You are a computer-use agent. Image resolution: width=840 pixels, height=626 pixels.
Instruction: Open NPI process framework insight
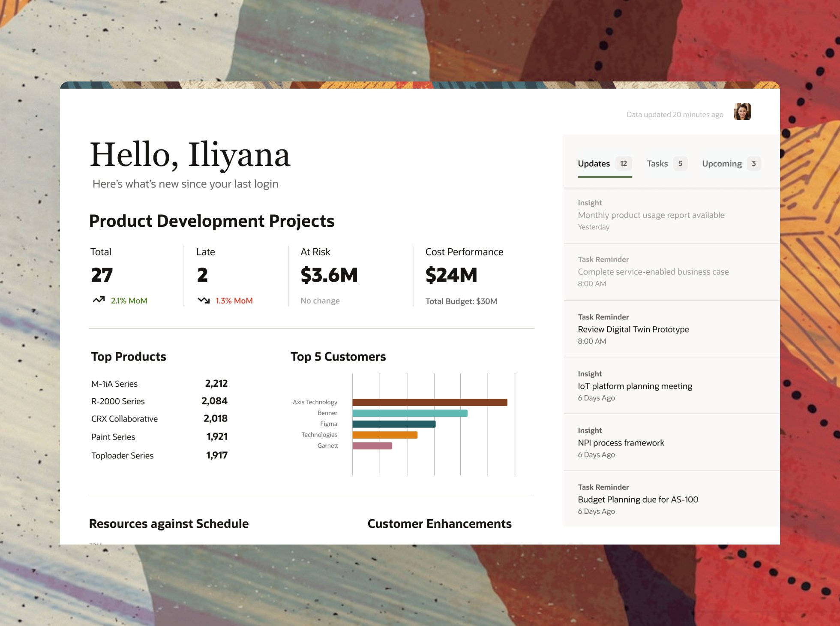click(x=621, y=442)
